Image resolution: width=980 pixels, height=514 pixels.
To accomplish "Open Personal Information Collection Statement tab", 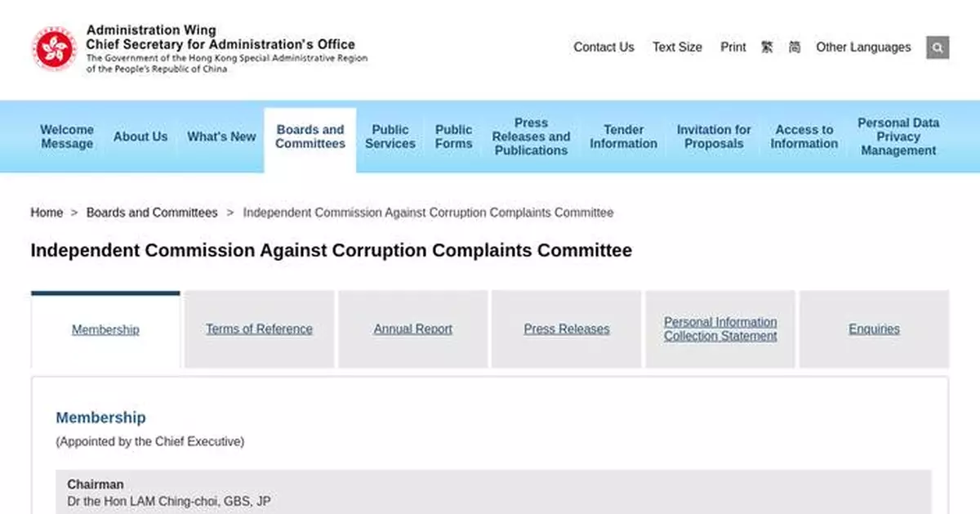I will pos(719,329).
